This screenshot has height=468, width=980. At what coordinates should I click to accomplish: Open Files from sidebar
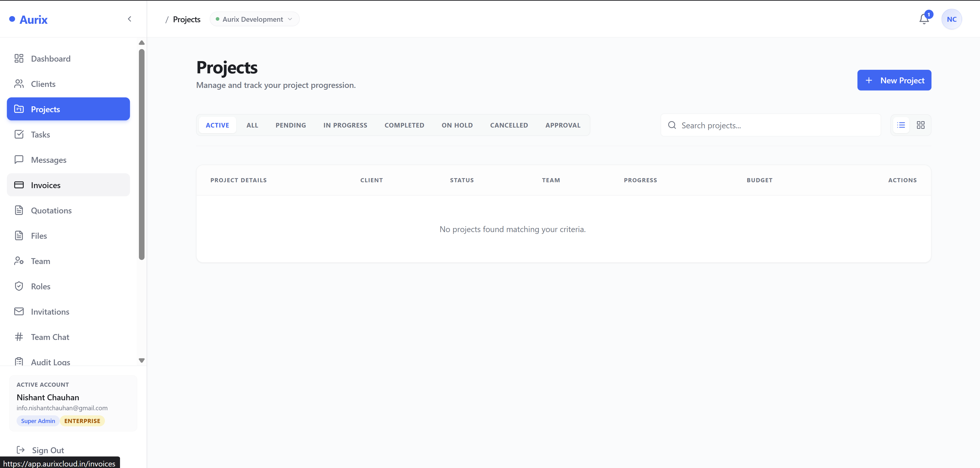[x=68, y=236]
